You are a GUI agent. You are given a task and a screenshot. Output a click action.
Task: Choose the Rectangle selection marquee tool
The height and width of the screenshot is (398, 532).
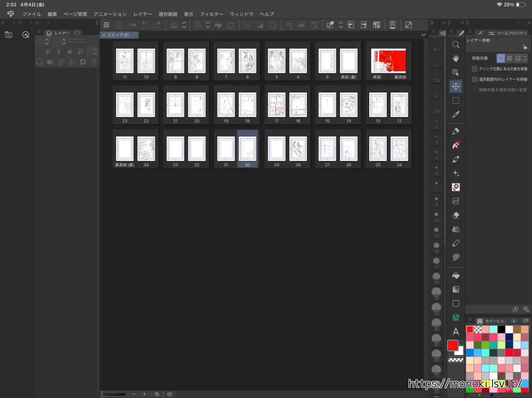coord(455,100)
